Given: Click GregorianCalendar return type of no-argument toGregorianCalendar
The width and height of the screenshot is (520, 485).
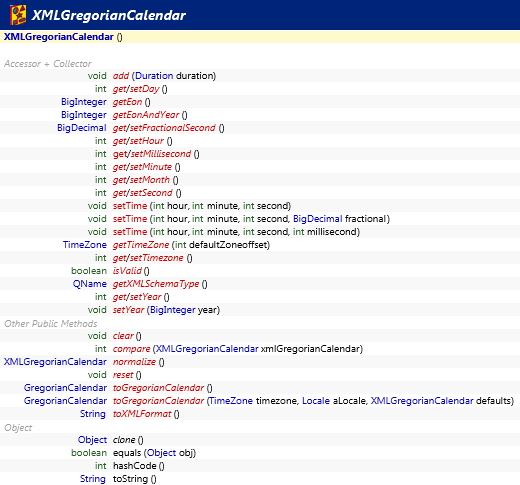Looking at the screenshot, I should [x=65, y=388].
